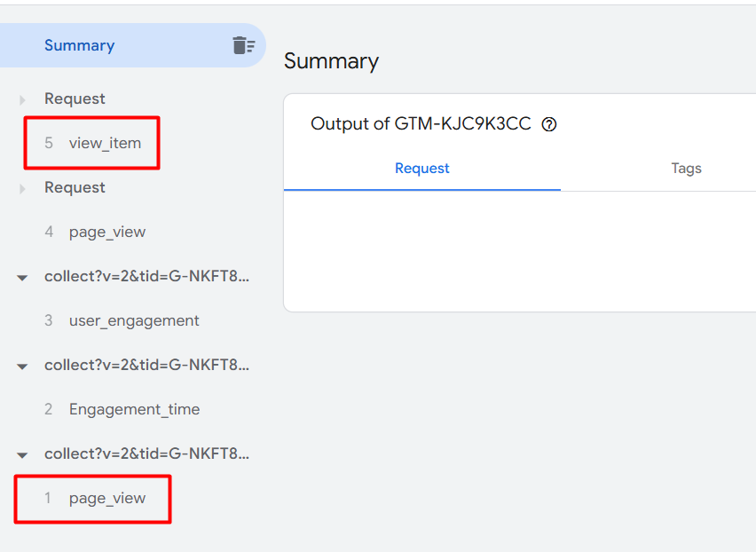Collapse the collect group above Engagement_time
This screenshot has width=756, height=552.
(22, 366)
